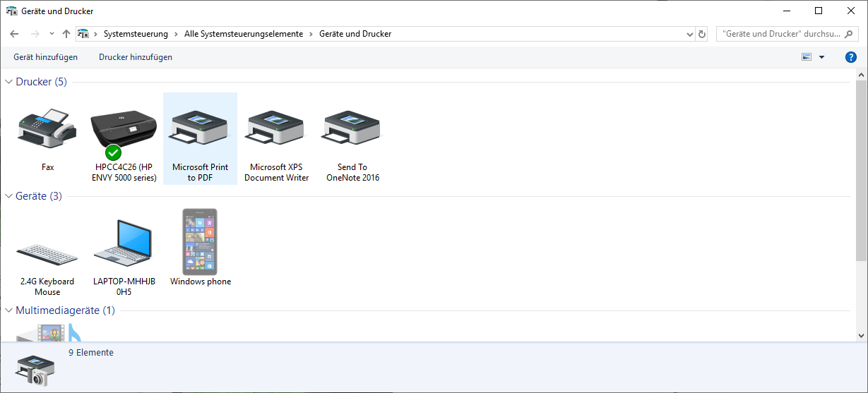Expand the chevron after Alle Systemsteuerungselemente breadcrumb
The image size is (868, 393).
pyautogui.click(x=311, y=34)
